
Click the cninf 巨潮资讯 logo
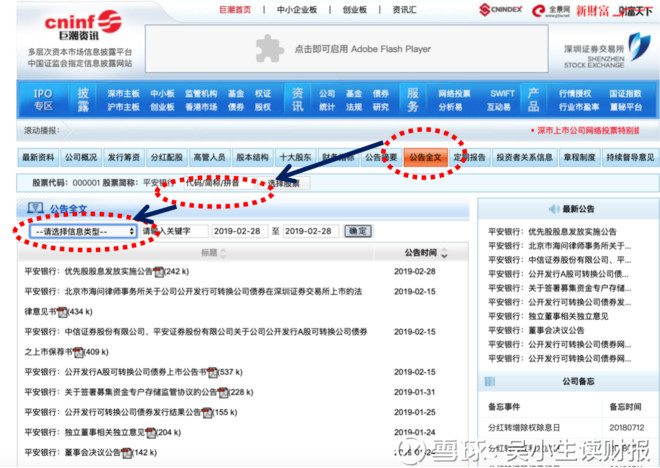83,25
